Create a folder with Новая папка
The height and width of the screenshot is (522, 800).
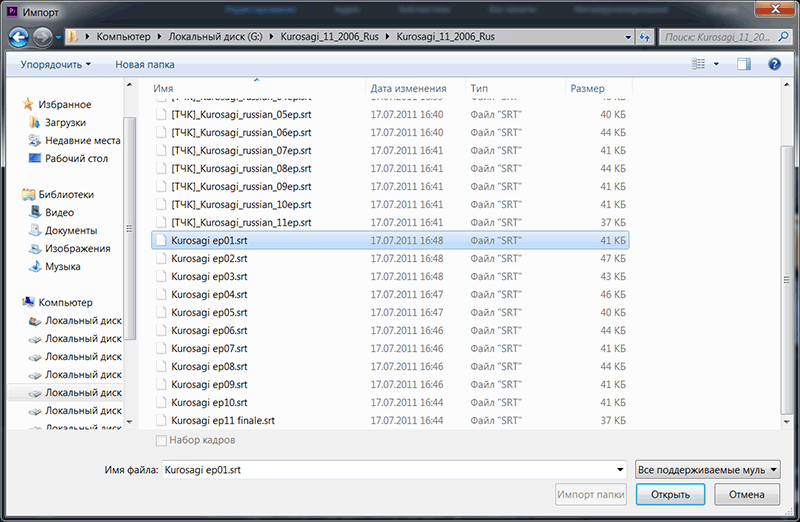coord(145,64)
